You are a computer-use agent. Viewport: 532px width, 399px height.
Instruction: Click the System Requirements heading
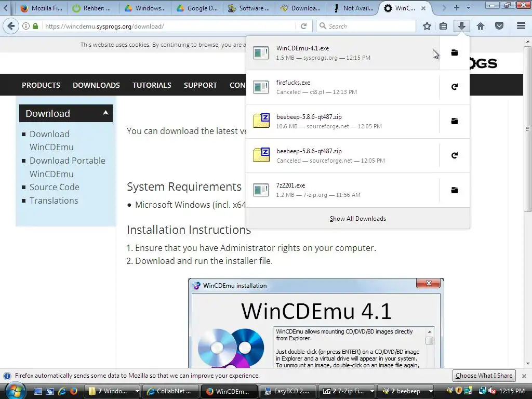(184, 187)
